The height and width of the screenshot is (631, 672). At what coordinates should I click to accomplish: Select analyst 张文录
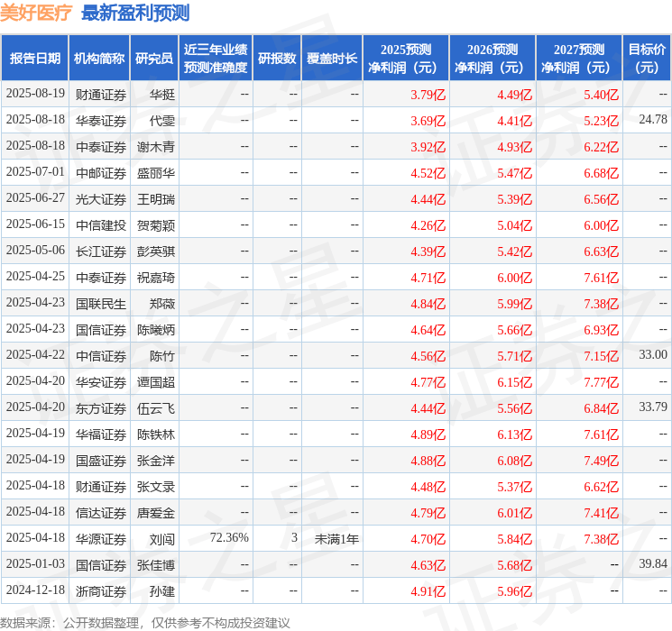coord(155,486)
